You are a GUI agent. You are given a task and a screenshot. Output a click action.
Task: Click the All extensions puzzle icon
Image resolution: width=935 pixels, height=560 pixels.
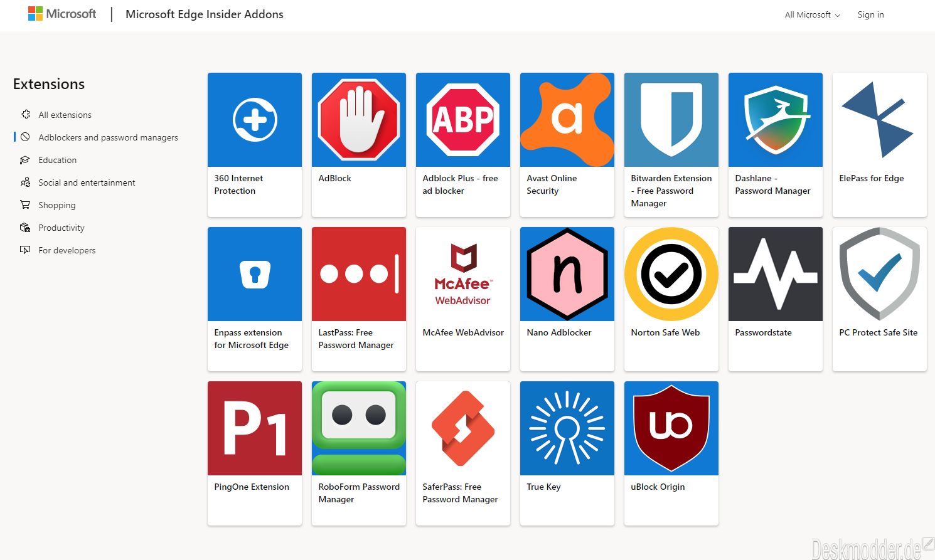click(x=26, y=114)
